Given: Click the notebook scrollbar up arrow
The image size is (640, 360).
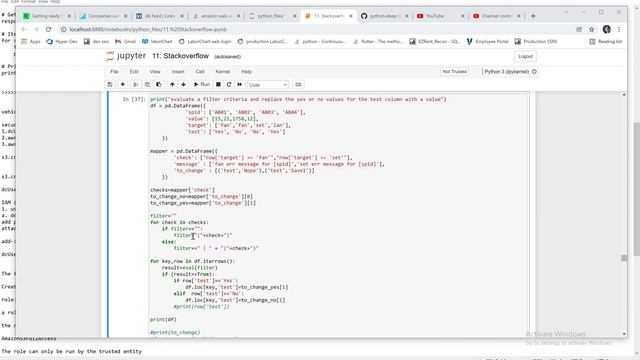Looking at the screenshot, I should tap(624, 95).
